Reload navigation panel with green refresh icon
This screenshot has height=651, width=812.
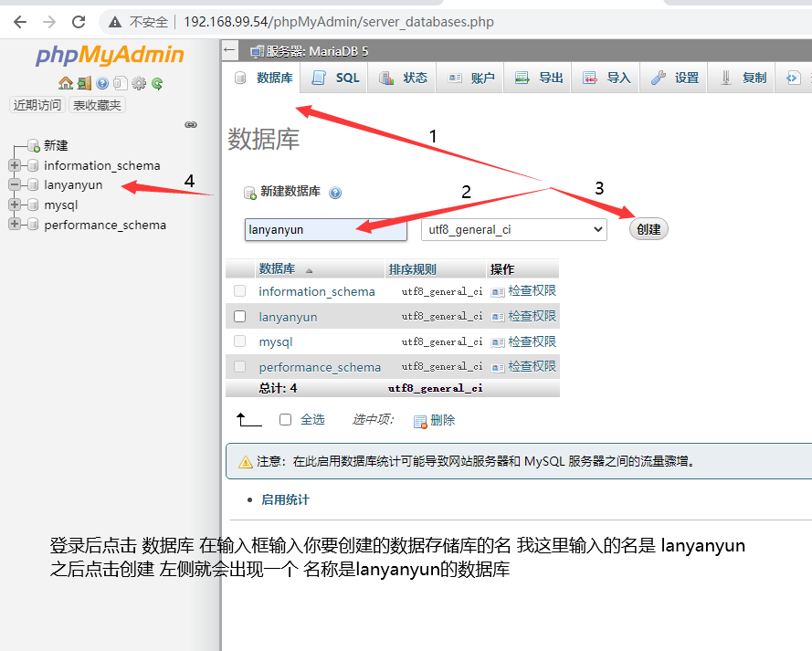[x=157, y=84]
